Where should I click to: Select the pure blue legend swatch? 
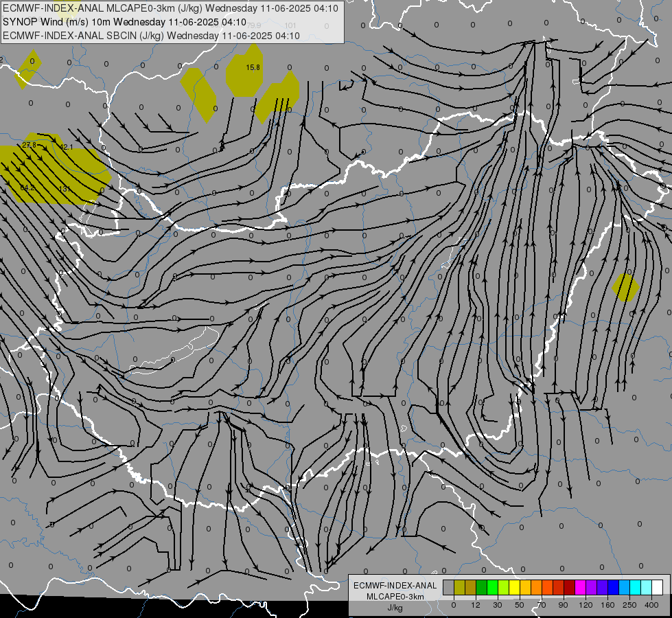coord(614,588)
